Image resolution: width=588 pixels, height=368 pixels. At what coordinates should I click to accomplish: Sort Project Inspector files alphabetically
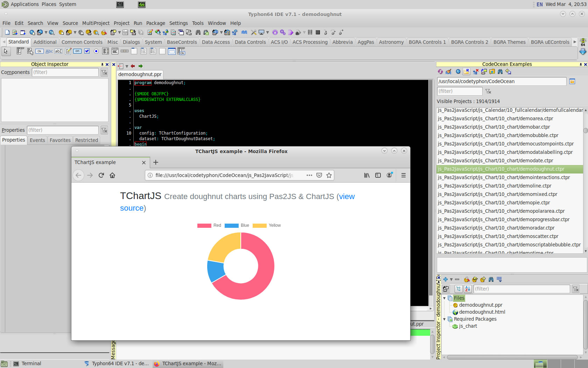(x=468, y=289)
